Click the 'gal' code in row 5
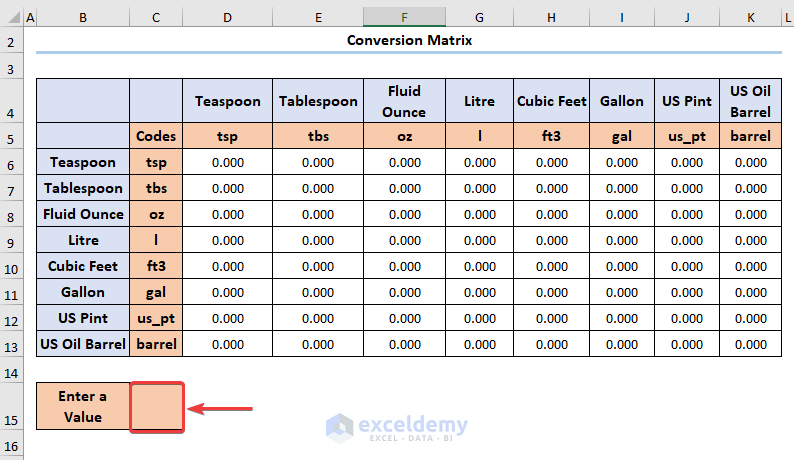Image resolution: width=794 pixels, height=460 pixels. (622, 136)
